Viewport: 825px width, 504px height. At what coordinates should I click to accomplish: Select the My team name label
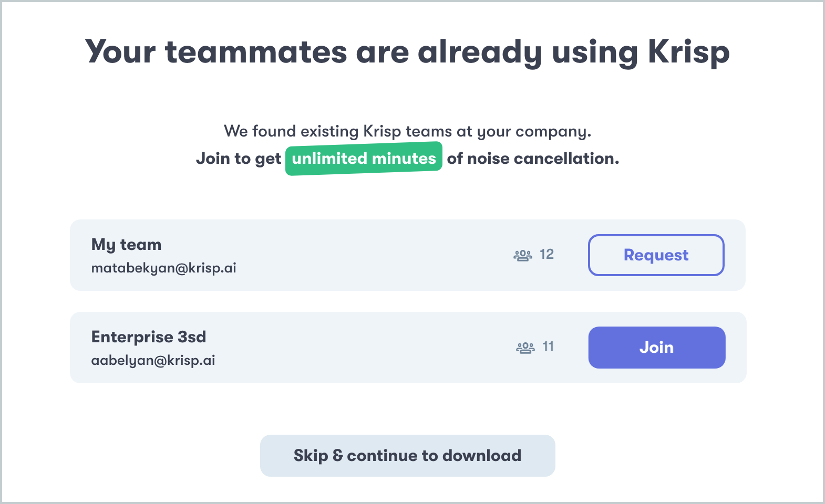click(126, 245)
